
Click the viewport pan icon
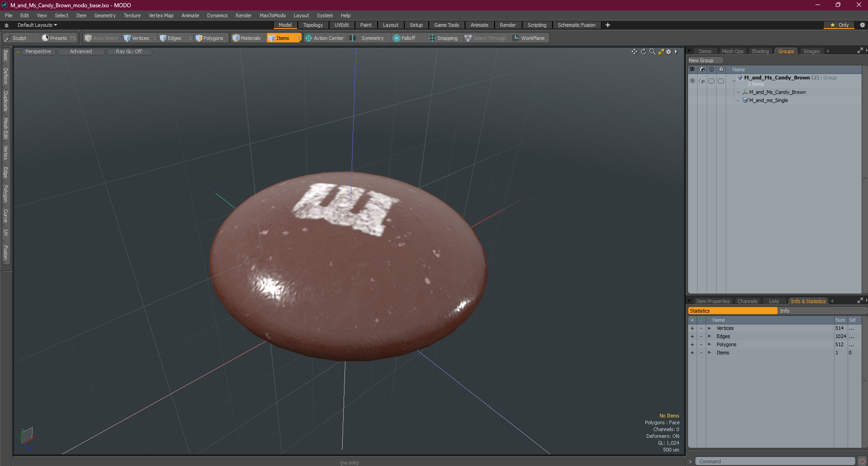[x=634, y=52]
